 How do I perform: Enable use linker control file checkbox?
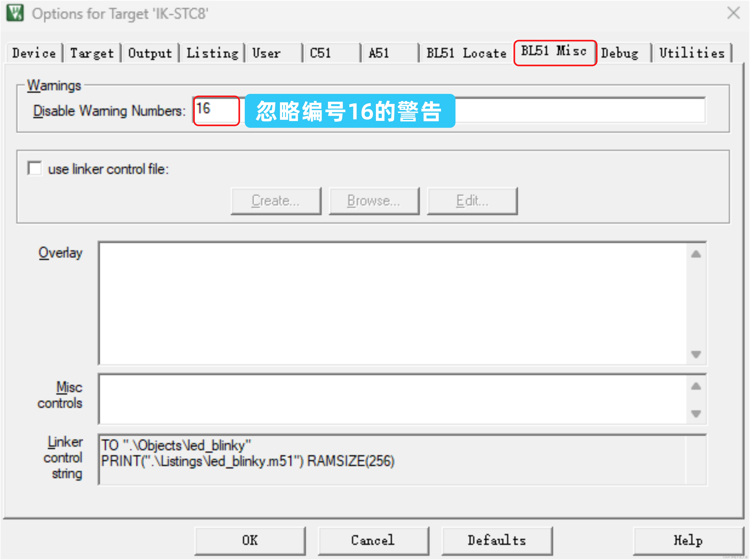tap(35, 168)
